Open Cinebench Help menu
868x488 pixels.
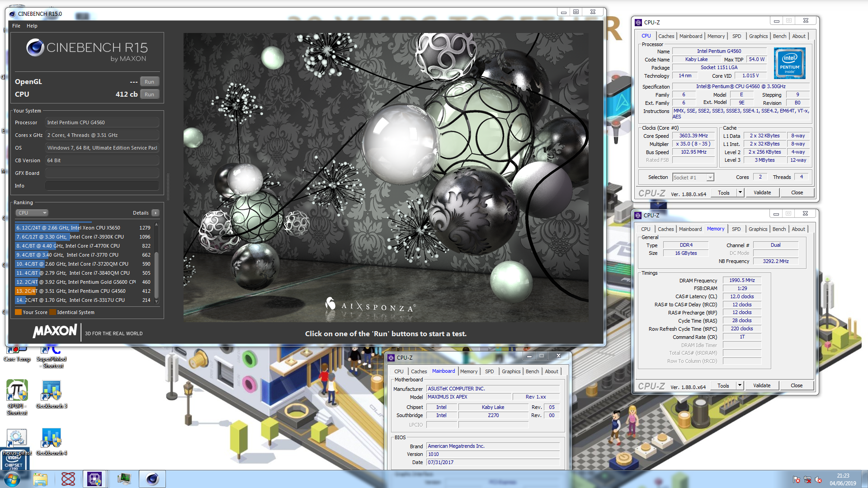tap(32, 26)
